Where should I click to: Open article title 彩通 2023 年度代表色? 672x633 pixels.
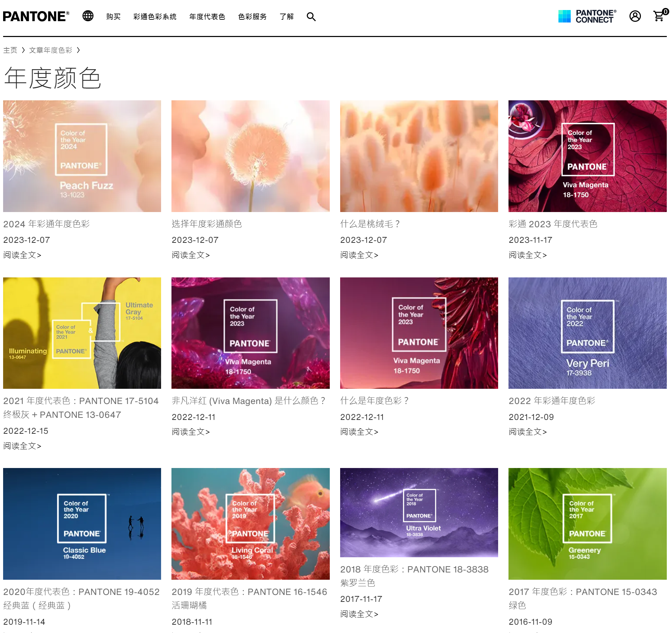553,224
